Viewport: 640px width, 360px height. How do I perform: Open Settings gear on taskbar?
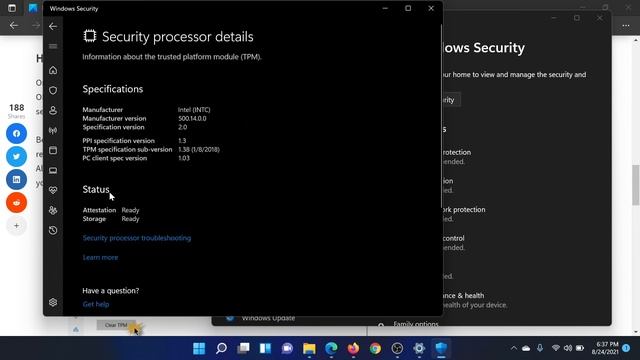419,348
